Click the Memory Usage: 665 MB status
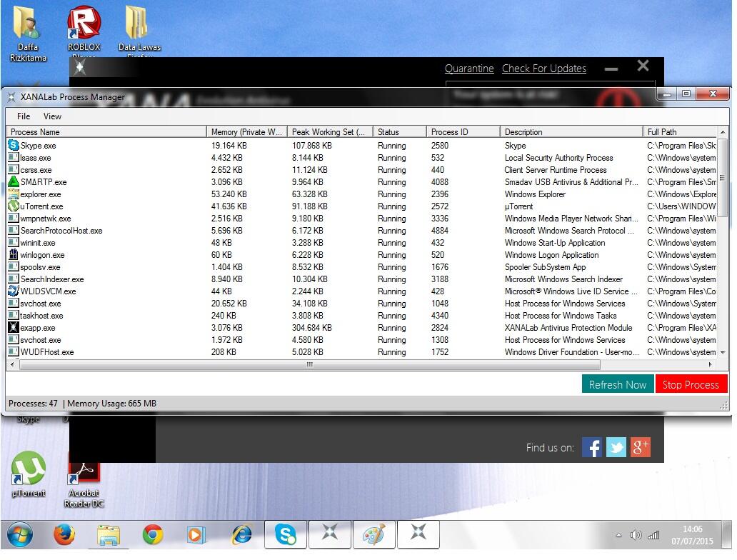 [x=112, y=404]
